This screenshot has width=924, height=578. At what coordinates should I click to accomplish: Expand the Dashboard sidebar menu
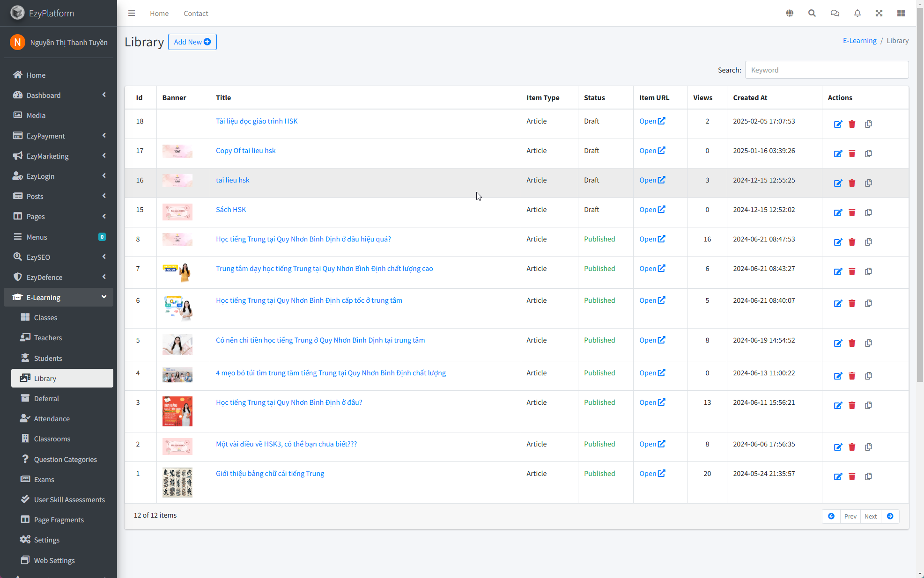pos(59,95)
